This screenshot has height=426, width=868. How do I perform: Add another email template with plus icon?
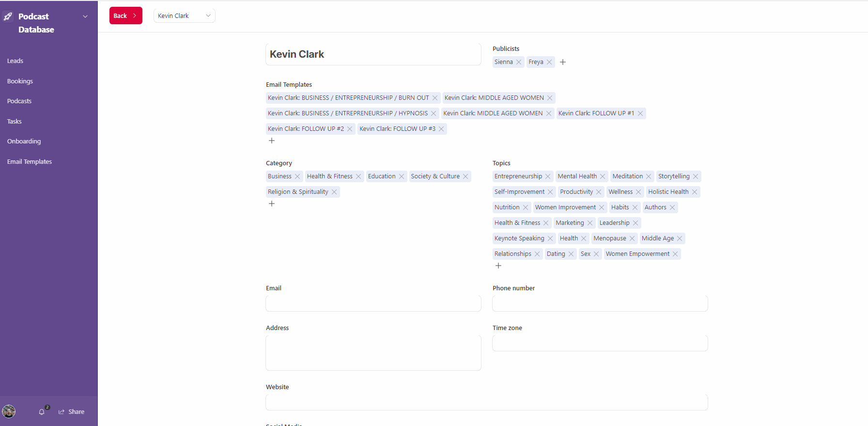[x=272, y=141]
